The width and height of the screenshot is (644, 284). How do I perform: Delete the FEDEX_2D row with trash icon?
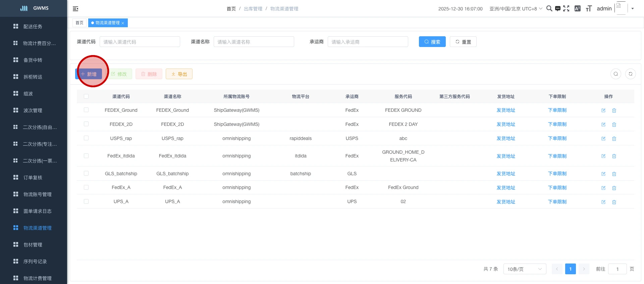click(x=614, y=125)
